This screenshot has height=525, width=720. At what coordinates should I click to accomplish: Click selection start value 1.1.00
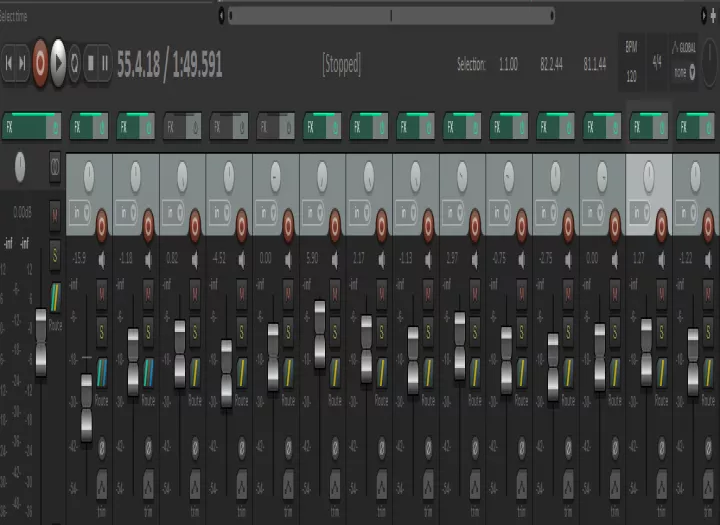[x=508, y=64]
